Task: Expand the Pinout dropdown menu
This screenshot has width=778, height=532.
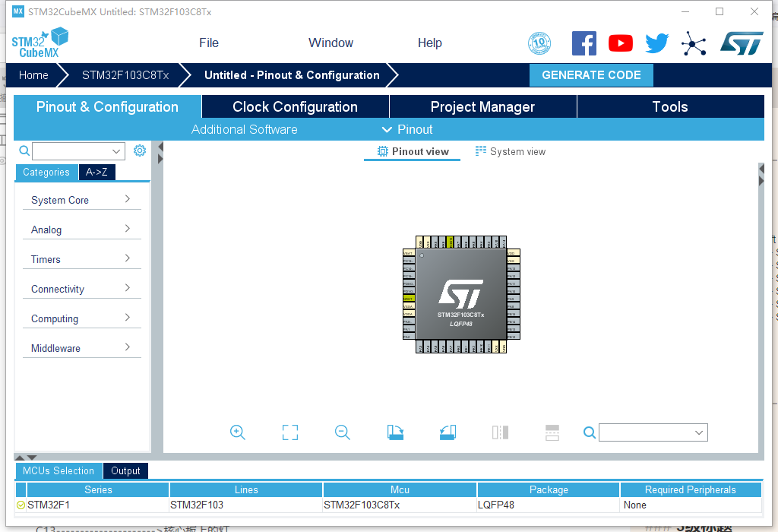Action: pos(407,129)
